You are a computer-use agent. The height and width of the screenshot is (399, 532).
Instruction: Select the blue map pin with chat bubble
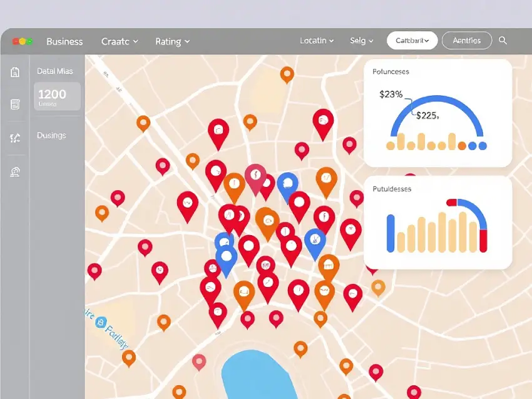click(x=287, y=184)
